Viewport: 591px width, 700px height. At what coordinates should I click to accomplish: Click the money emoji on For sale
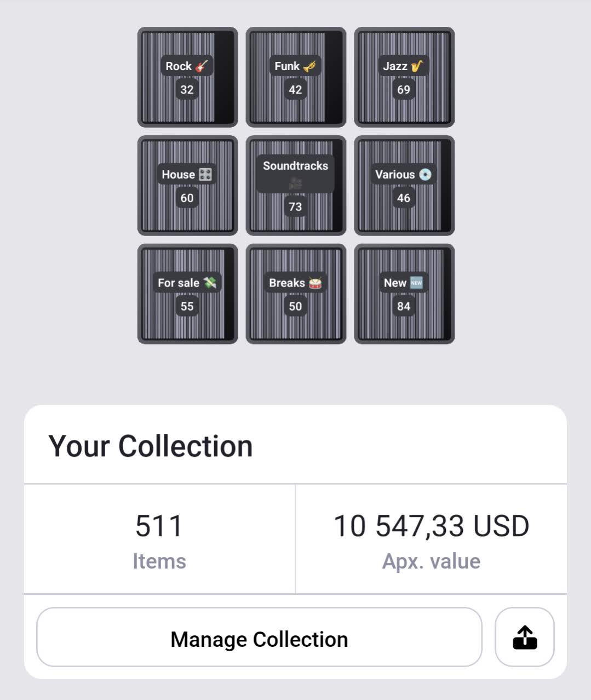tap(210, 283)
